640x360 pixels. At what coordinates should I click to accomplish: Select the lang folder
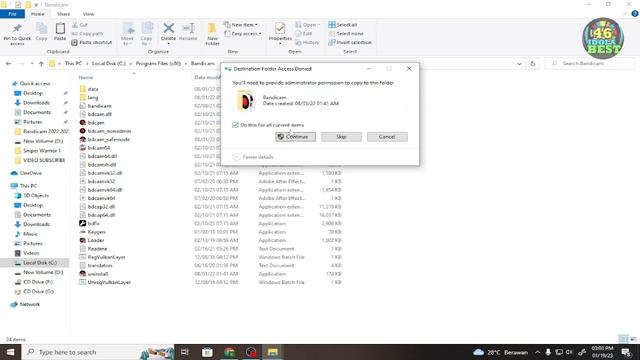(93, 98)
